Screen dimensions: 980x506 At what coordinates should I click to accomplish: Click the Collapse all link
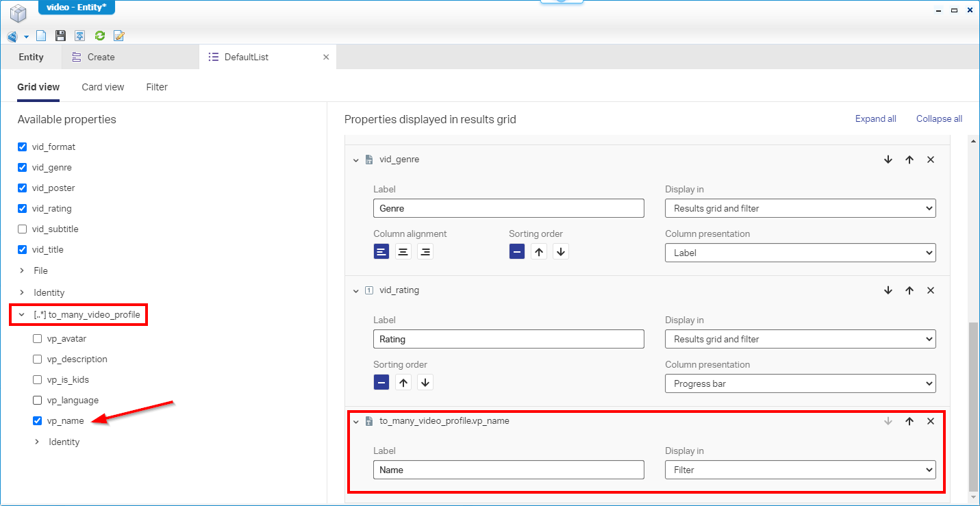[939, 118]
